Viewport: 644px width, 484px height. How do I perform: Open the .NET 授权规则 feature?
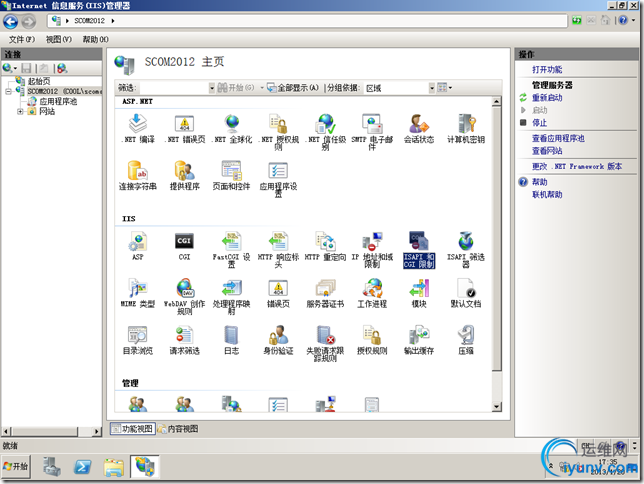(x=278, y=131)
